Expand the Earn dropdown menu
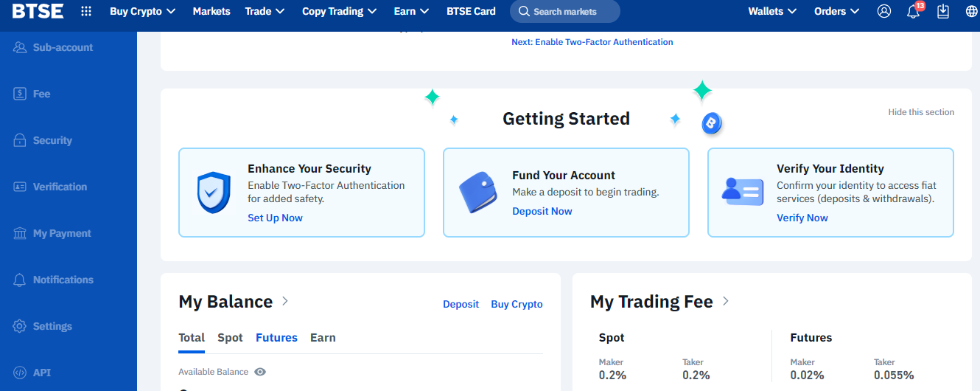980x391 pixels. tap(411, 11)
